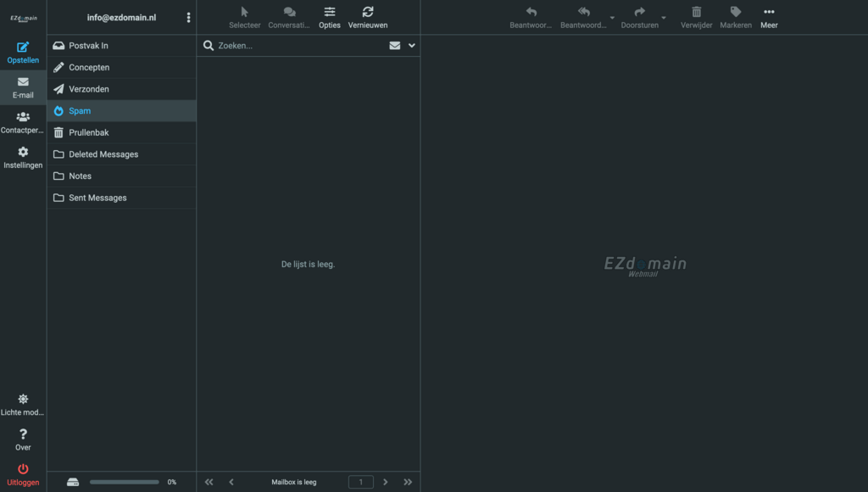Click the Opstellen compose icon
868x492 pixels.
[x=23, y=48]
